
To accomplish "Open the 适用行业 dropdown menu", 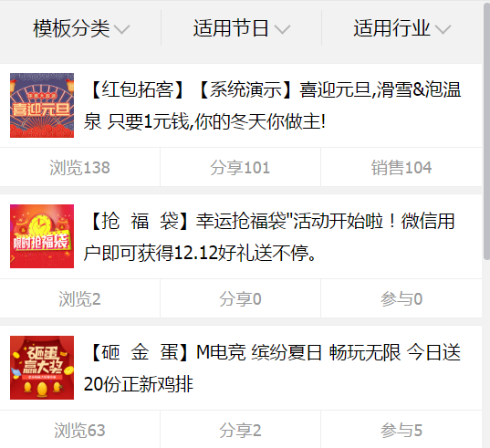I will pyautogui.click(x=401, y=28).
